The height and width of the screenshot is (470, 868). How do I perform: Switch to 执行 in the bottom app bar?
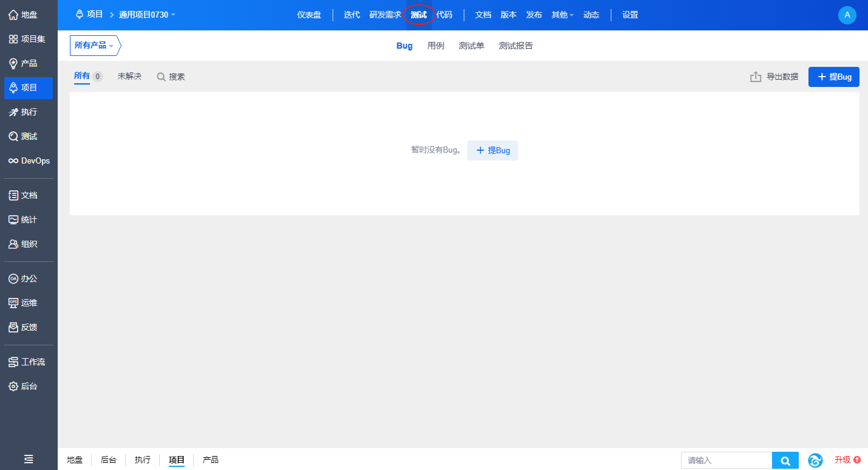(x=143, y=460)
